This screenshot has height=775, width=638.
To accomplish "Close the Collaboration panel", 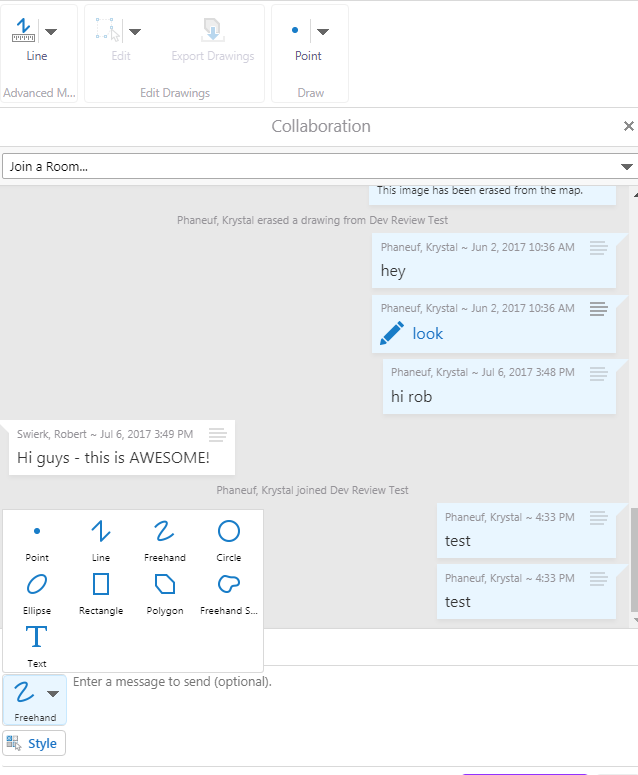I will pos(628,126).
